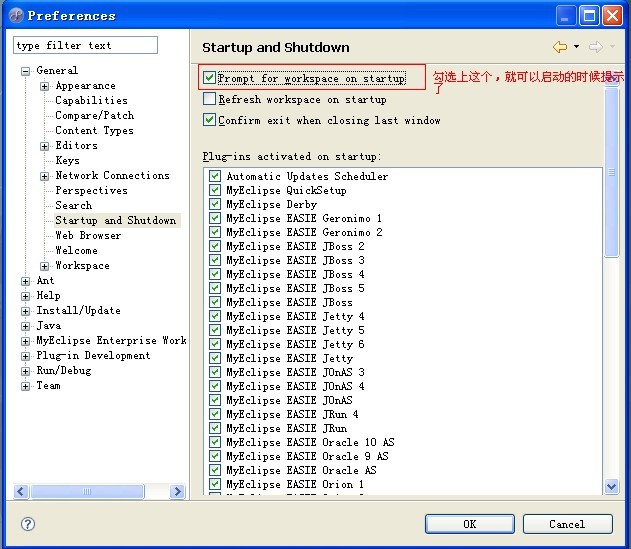Uncheck Automatic Updates Scheduler plug-in
The width and height of the screenshot is (631, 549).
pos(215,176)
